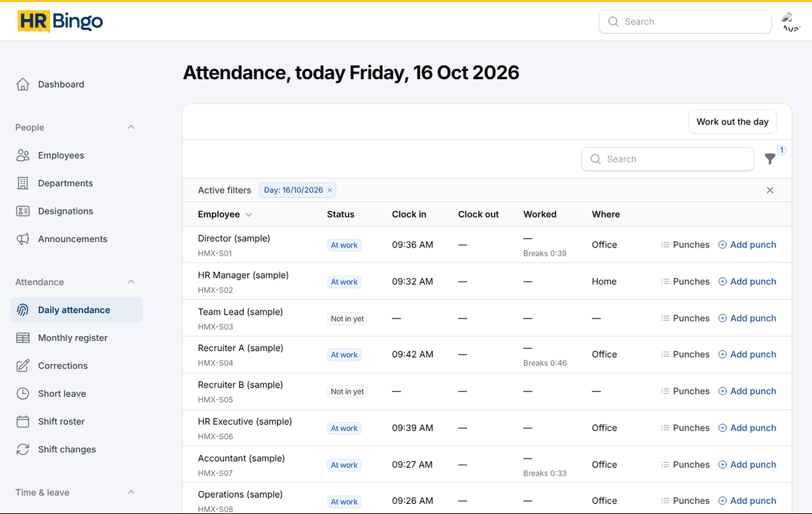This screenshot has width=812, height=514.
Task: Open the Short leave page
Action: click(76, 394)
